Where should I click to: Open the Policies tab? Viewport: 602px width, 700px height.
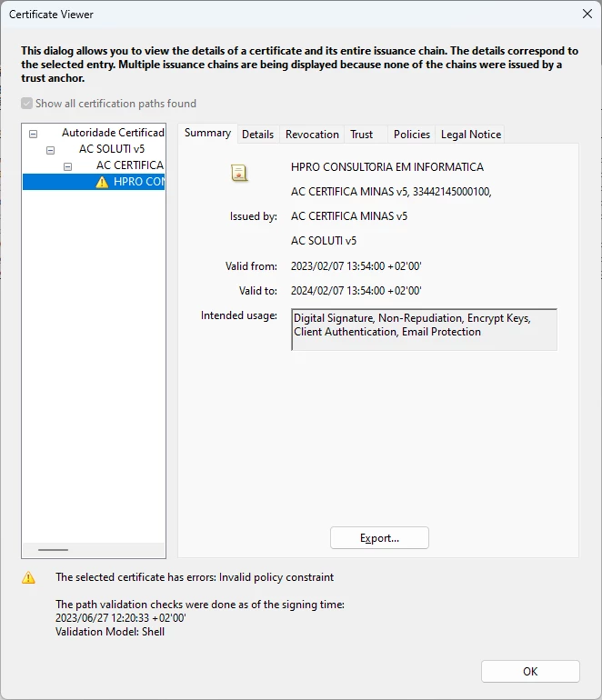(x=412, y=135)
